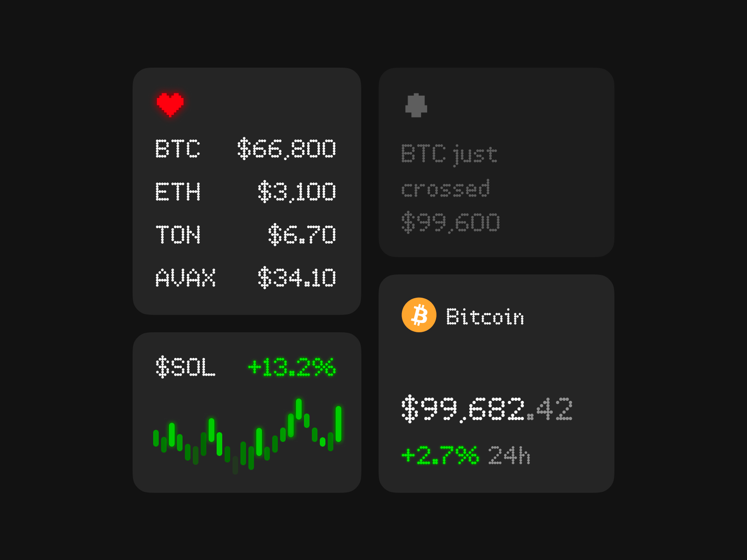Image resolution: width=747 pixels, height=560 pixels.
Task: Click the red pixel heart icon
Action: pyautogui.click(x=170, y=104)
